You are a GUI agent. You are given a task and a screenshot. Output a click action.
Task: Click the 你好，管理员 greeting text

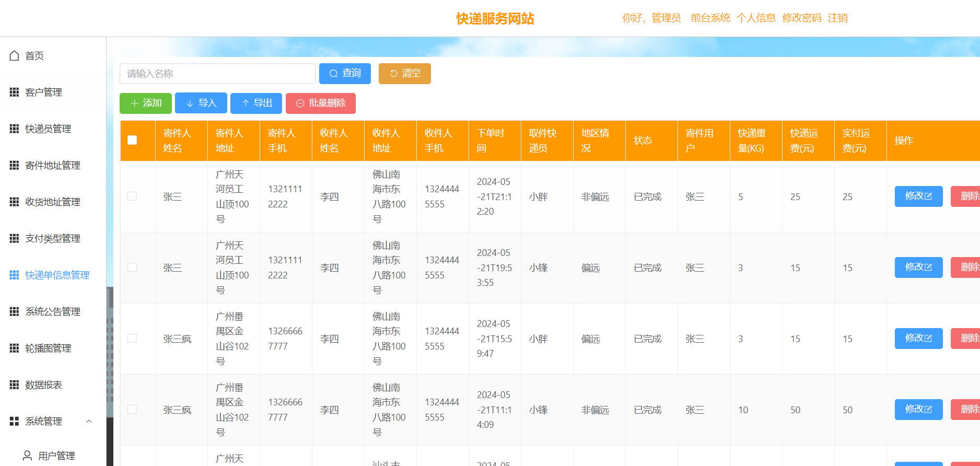pyautogui.click(x=651, y=18)
